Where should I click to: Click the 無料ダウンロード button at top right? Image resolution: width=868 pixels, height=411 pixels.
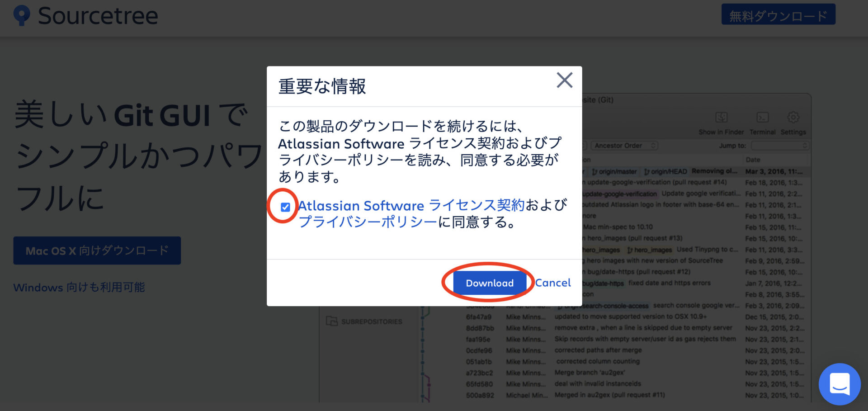(x=778, y=14)
